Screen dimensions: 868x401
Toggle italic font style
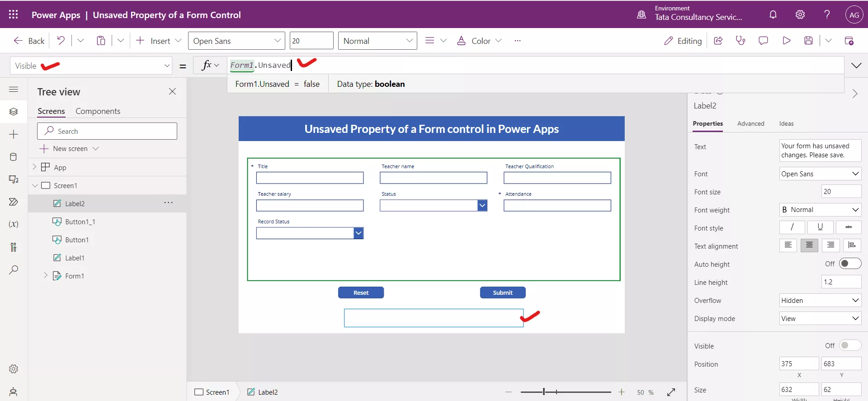[x=792, y=227]
